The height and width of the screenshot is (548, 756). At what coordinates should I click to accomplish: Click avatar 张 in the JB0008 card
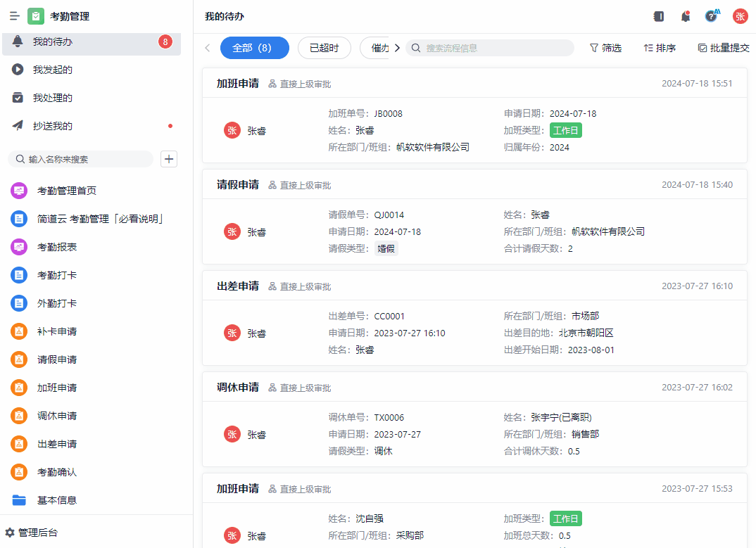click(232, 131)
